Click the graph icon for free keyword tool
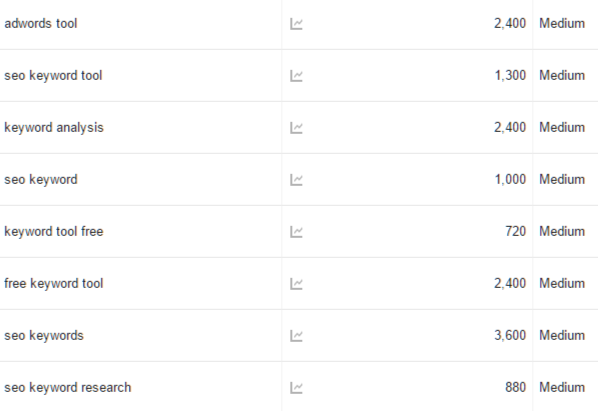This screenshot has width=598, height=411. (x=296, y=284)
